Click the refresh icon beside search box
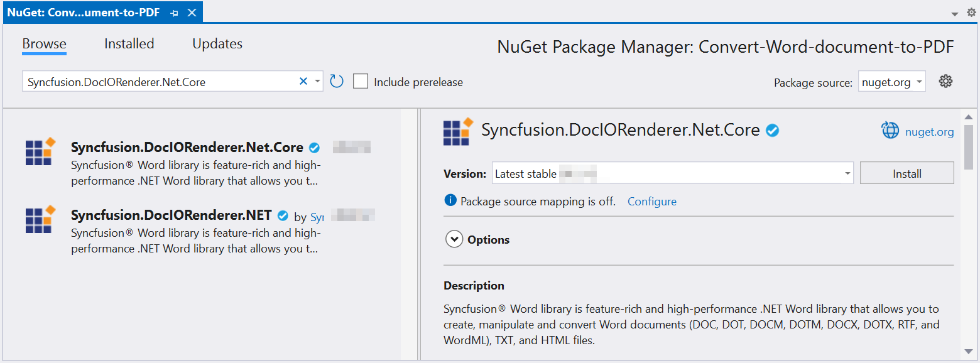Viewport: 980px width, 363px height. [x=337, y=82]
